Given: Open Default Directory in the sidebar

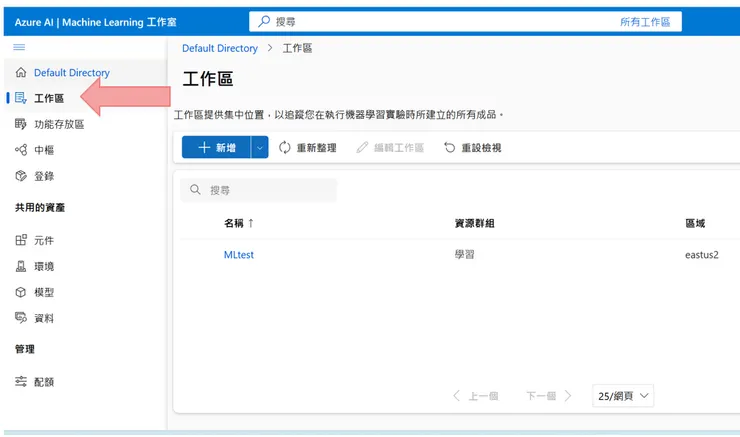Looking at the screenshot, I should 72,72.
